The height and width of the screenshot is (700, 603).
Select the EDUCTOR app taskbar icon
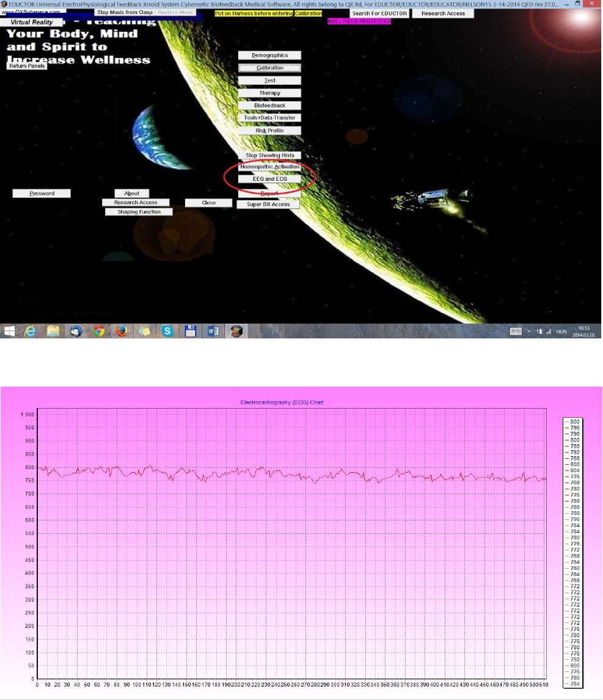click(236, 331)
